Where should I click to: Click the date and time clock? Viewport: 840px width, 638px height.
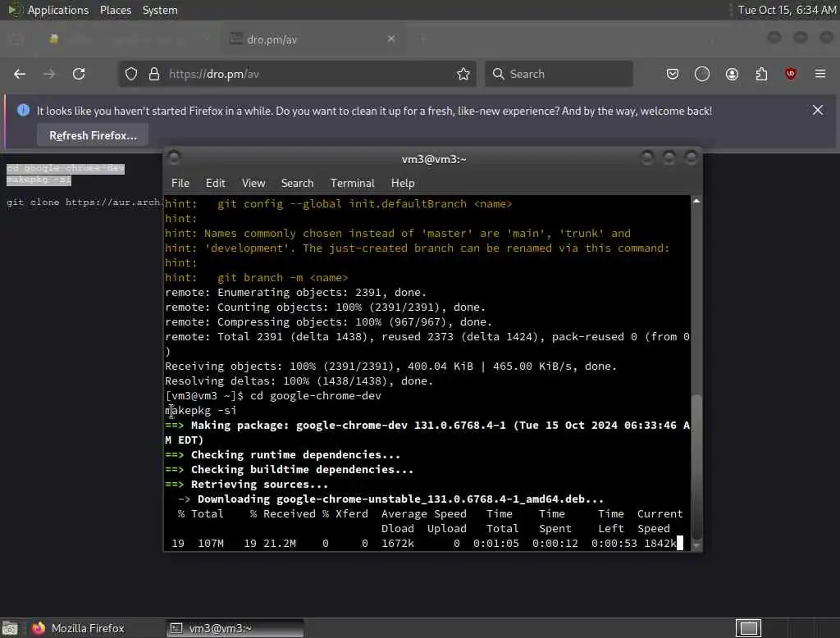click(x=787, y=10)
